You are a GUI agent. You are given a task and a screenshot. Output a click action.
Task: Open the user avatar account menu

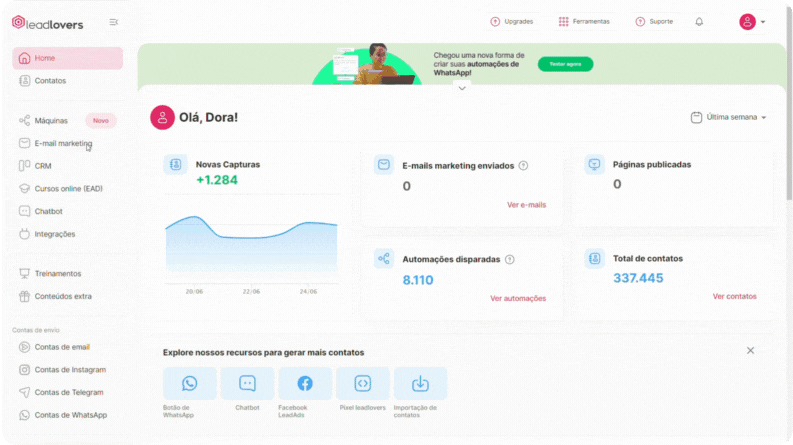[752, 22]
